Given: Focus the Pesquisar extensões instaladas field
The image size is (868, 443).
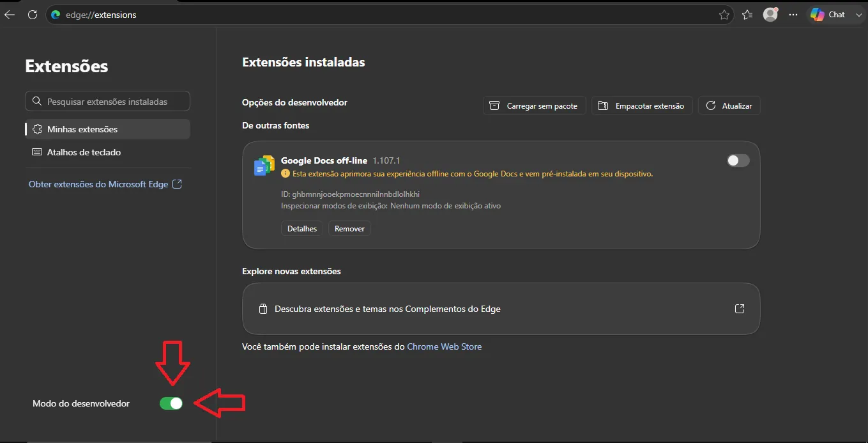Looking at the screenshot, I should (107, 101).
